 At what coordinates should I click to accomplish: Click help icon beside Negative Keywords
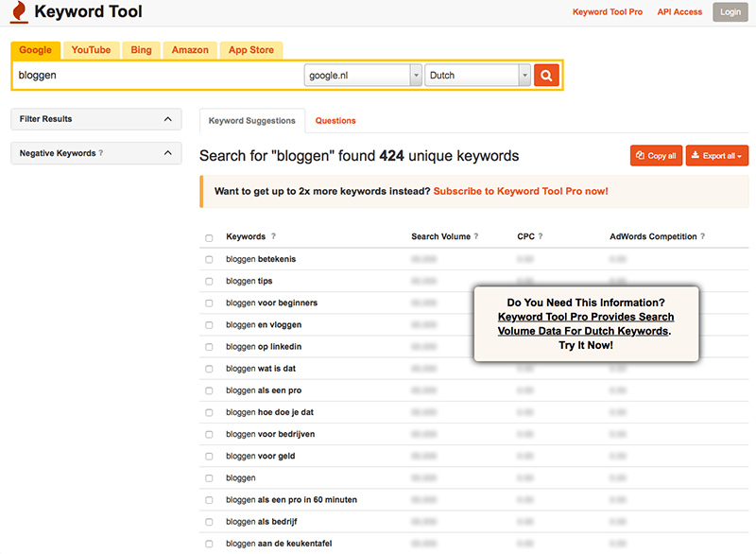point(101,153)
